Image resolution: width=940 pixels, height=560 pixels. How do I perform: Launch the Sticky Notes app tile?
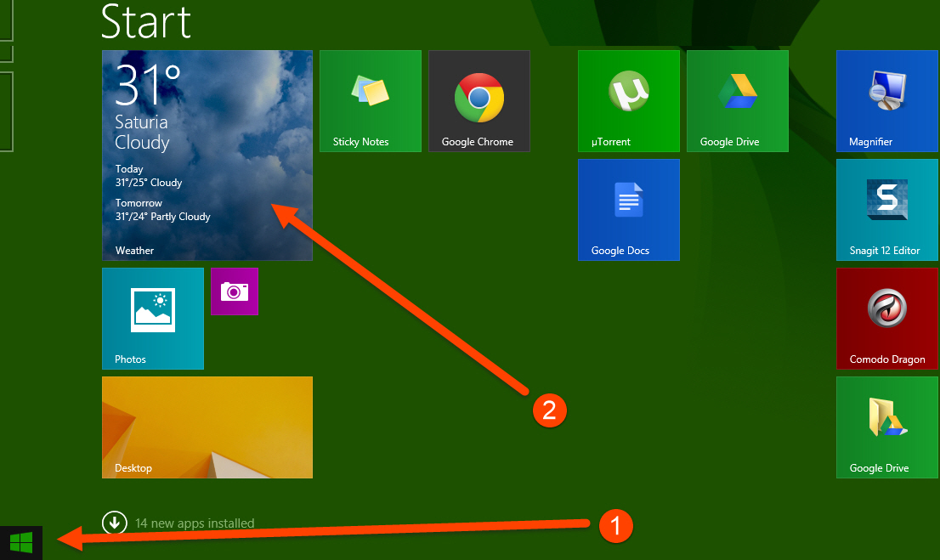coord(370,100)
